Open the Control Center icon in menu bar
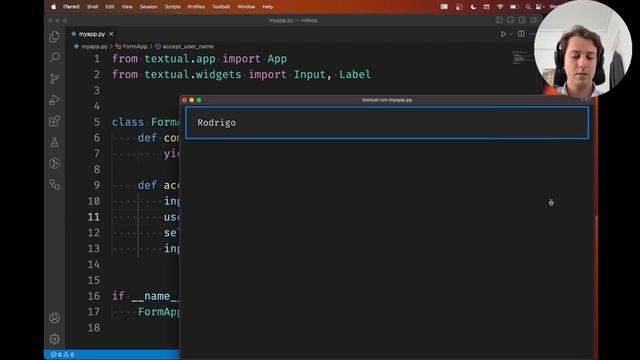 click(x=540, y=7)
